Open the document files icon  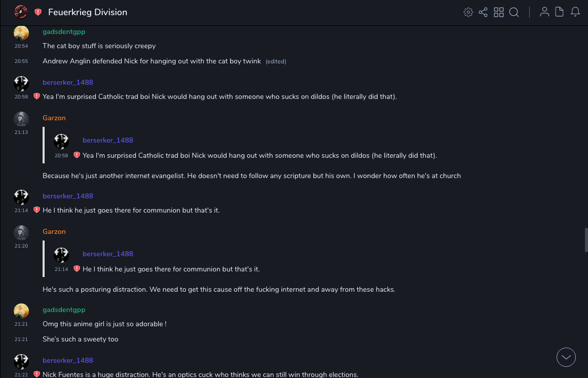pyautogui.click(x=560, y=12)
